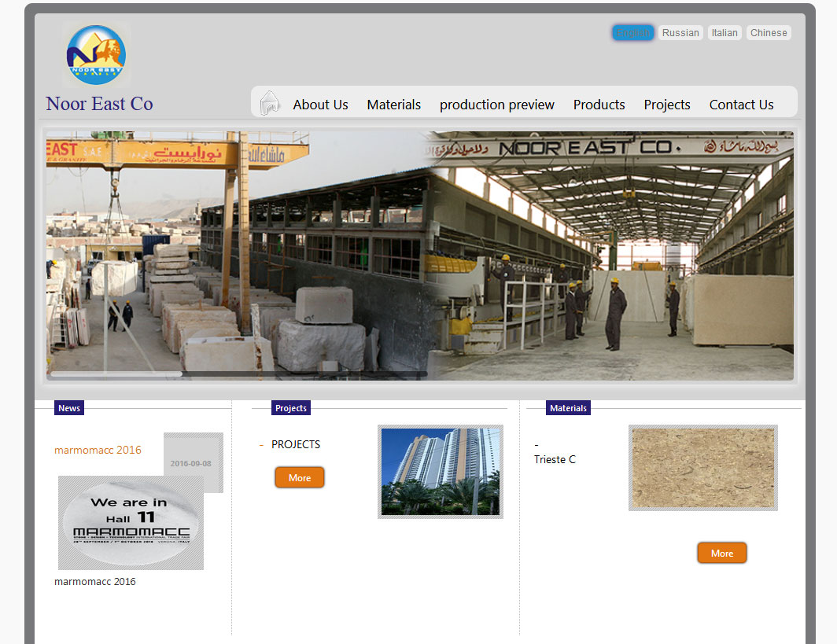Open the Contact Us page

[741, 105]
